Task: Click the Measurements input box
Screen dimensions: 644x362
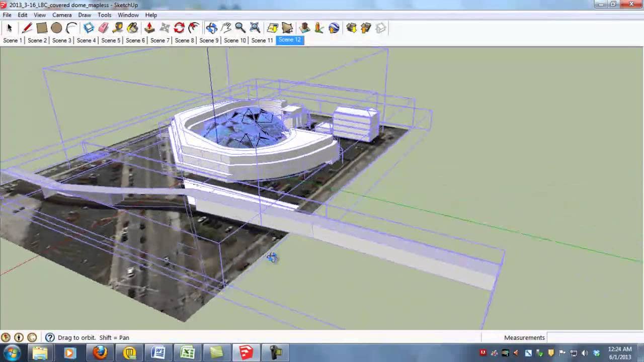Action: coord(594,338)
